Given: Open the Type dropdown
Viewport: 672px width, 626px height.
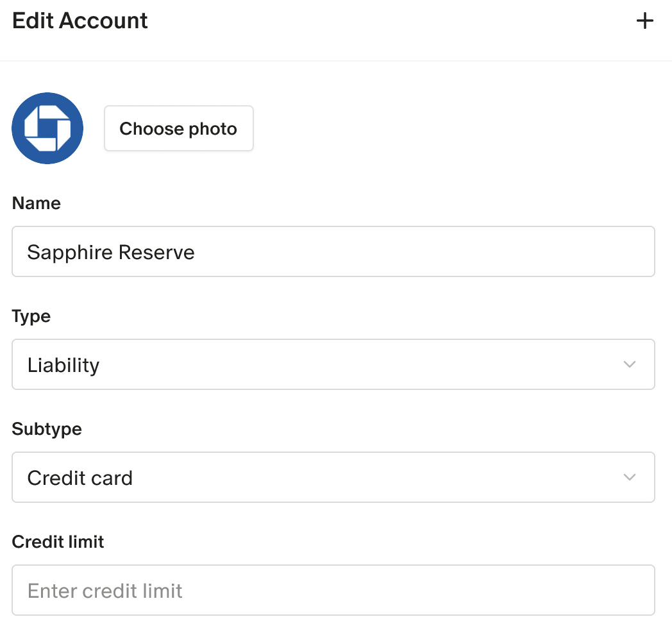Looking at the screenshot, I should pyautogui.click(x=333, y=364).
